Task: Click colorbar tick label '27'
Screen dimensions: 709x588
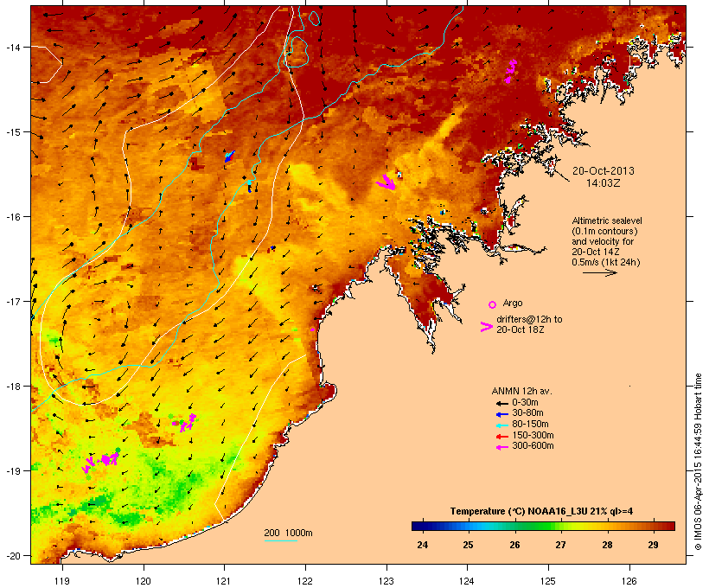Action: (x=560, y=545)
